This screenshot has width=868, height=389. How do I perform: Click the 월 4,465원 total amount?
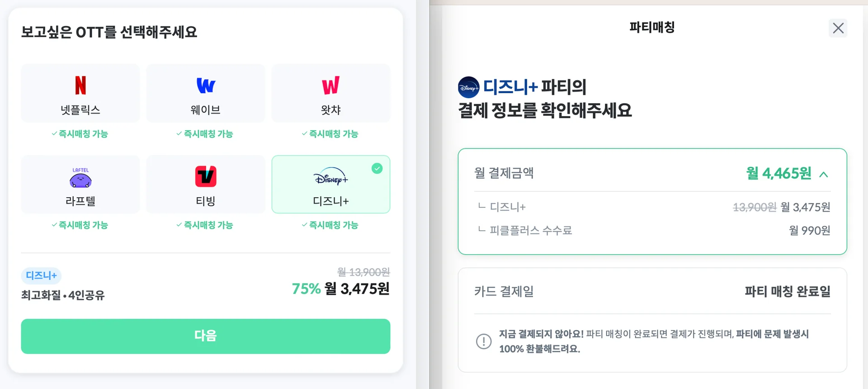pyautogui.click(x=778, y=173)
